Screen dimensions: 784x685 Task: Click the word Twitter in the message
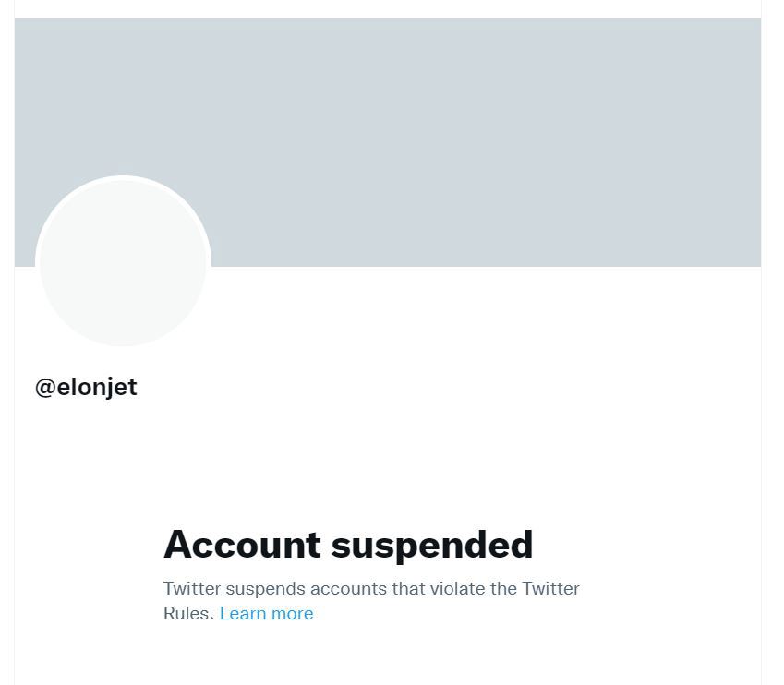click(x=192, y=588)
